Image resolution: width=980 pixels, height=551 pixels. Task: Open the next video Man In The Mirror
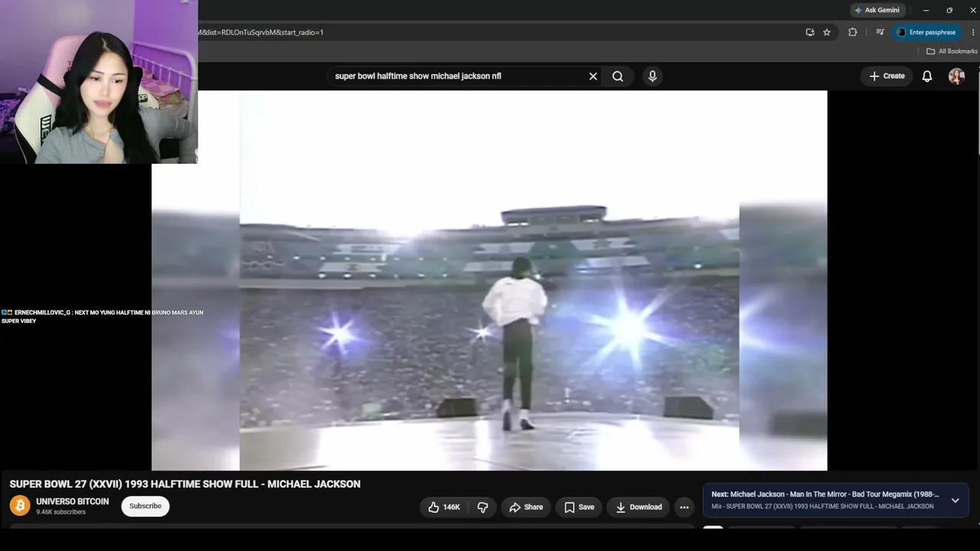(825, 494)
